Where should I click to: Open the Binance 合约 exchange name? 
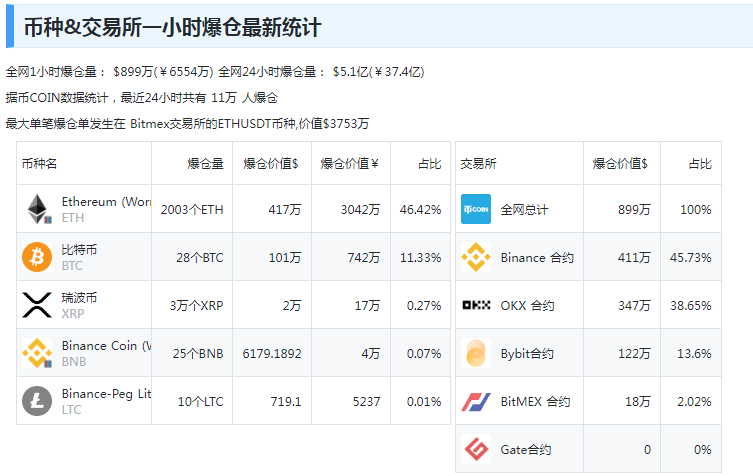coord(537,257)
